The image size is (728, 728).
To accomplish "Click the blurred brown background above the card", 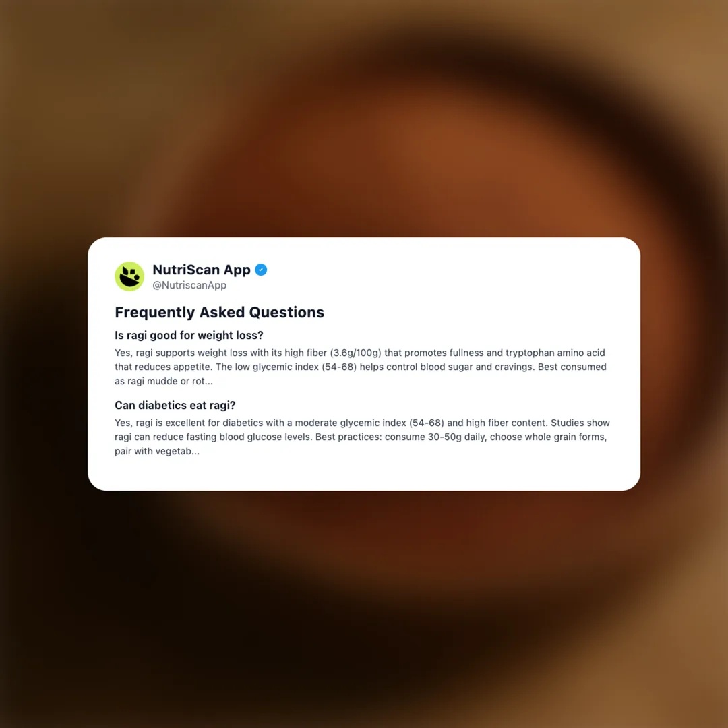I will tap(364, 116).
